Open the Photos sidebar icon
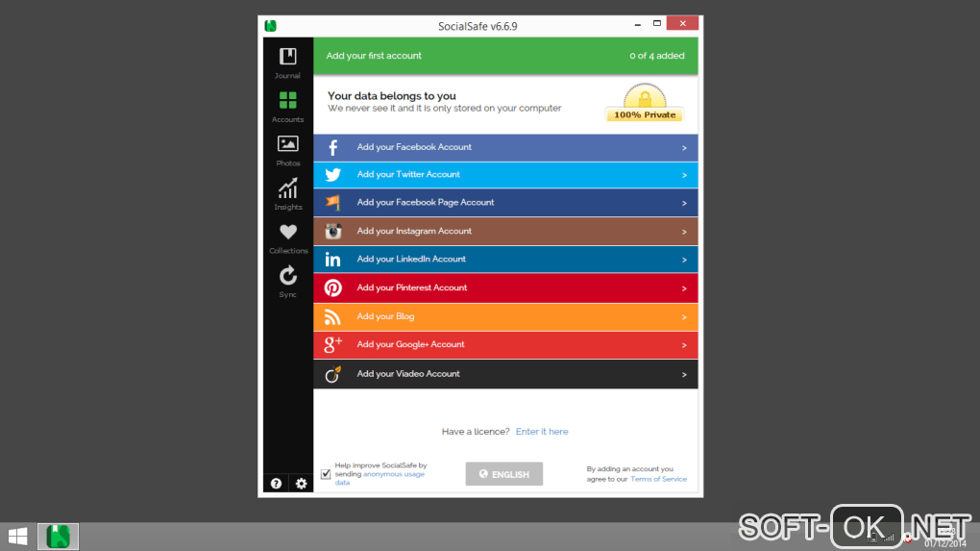 click(287, 144)
